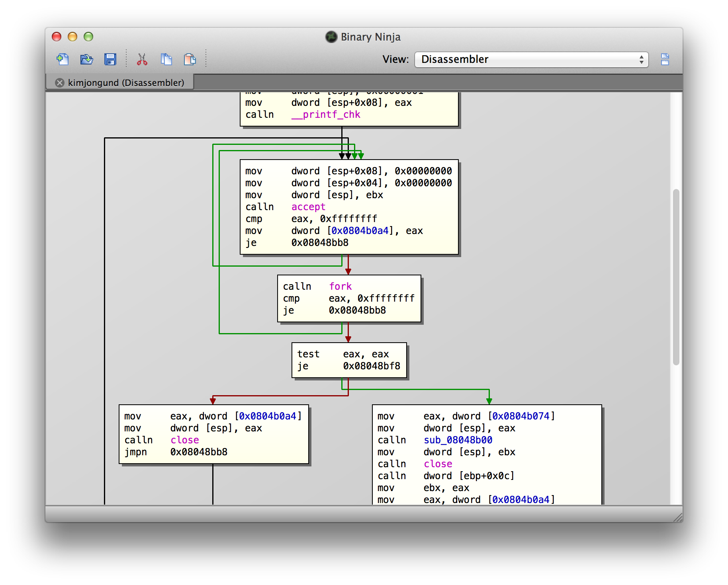The height and width of the screenshot is (585, 728).
Task: Close the kimjongund tab with its X
Action: 60,83
